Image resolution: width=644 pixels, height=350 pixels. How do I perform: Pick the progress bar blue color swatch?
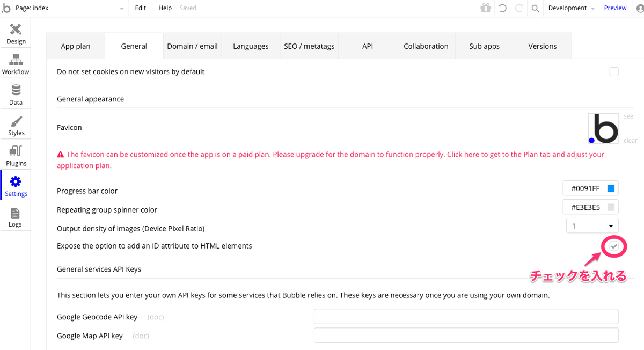pyautogui.click(x=611, y=188)
